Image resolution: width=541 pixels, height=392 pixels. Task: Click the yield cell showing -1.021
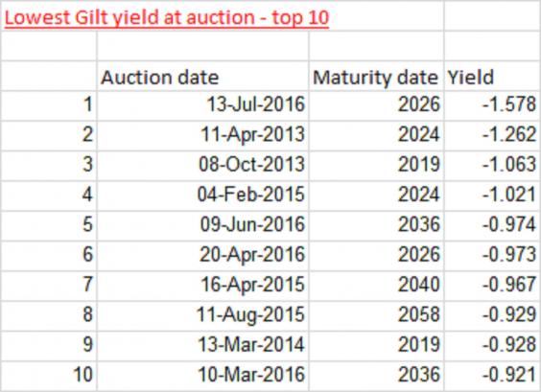(x=492, y=196)
